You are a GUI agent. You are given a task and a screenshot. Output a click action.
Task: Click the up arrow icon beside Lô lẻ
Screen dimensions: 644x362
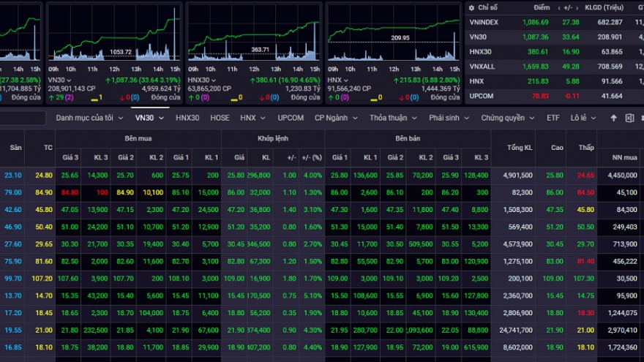[x=613, y=118]
